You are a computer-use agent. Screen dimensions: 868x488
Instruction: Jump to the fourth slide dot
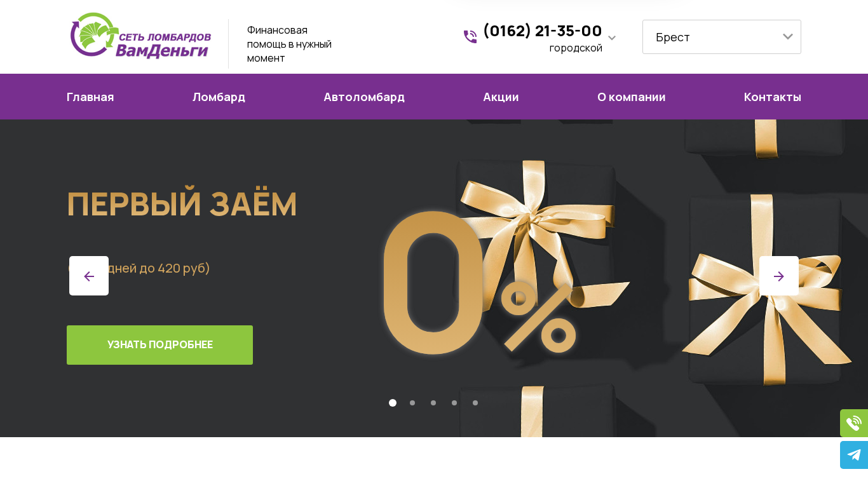tap(454, 403)
